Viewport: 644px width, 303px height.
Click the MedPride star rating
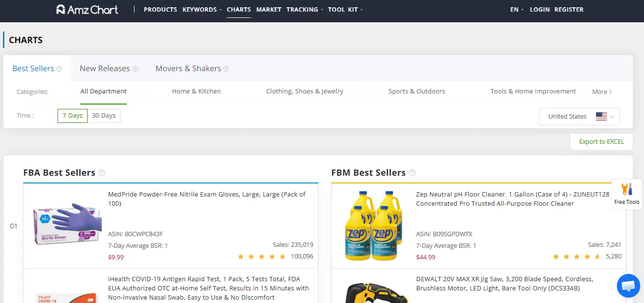(x=261, y=257)
